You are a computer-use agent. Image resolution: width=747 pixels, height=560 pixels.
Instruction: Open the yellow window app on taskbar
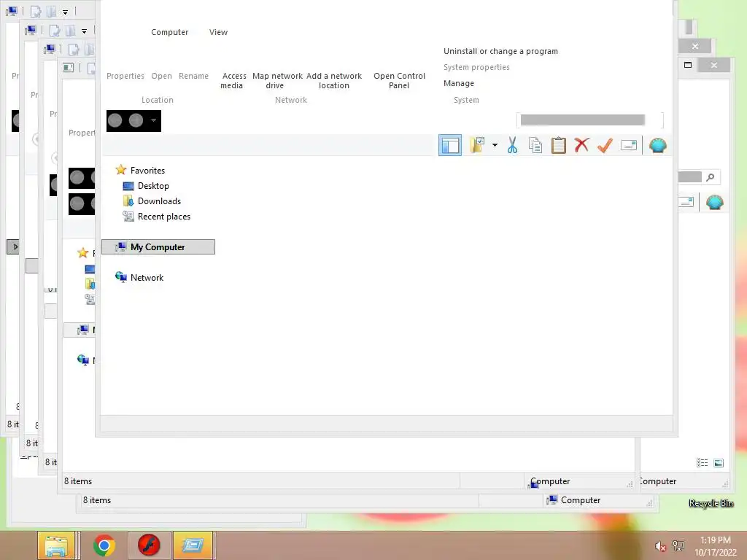point(193,545)
